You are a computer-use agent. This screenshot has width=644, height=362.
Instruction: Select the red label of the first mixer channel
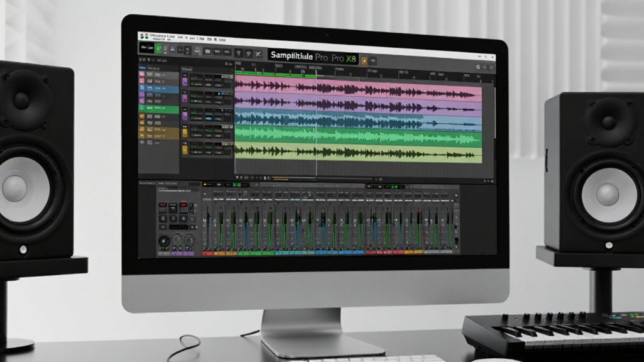click(x=208, y=253)
